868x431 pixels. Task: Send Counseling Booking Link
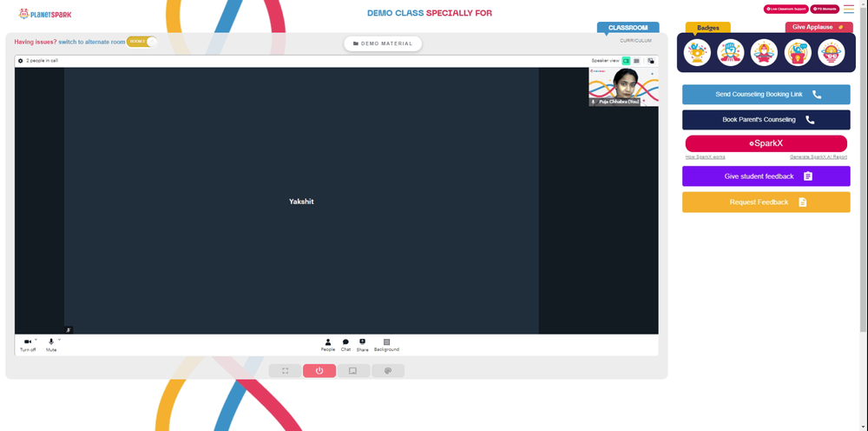coord(766,94)
